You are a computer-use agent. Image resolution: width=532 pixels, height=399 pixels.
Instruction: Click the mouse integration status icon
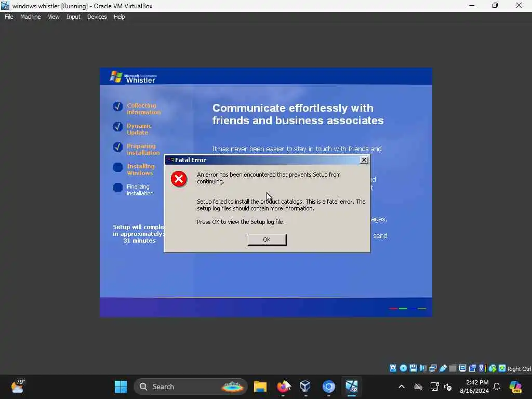[493, 368]
